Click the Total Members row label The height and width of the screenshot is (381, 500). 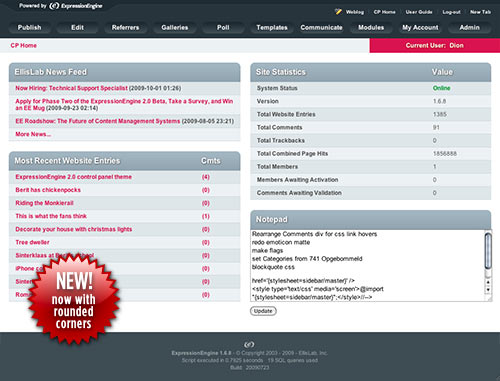click(277, 167)
